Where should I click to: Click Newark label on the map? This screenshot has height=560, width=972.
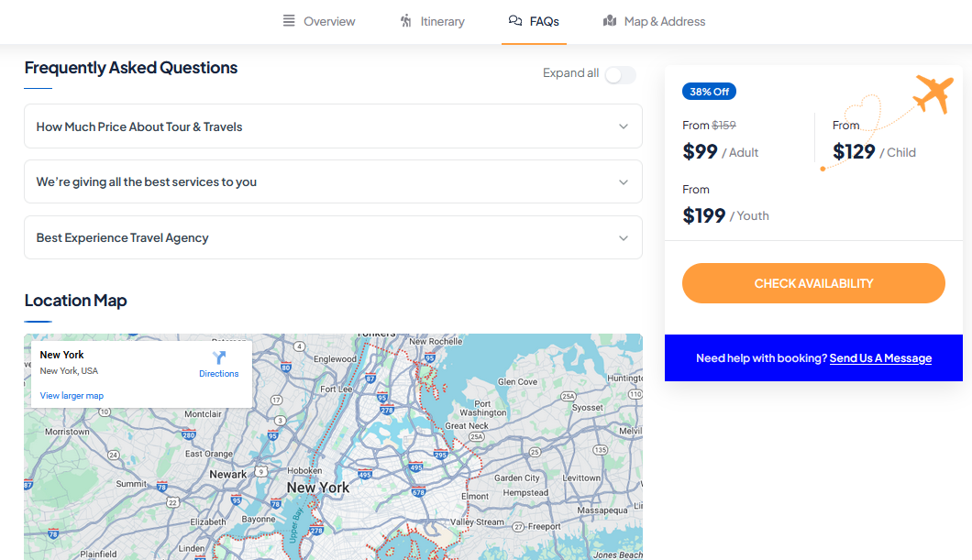click(x=228, y=474)
